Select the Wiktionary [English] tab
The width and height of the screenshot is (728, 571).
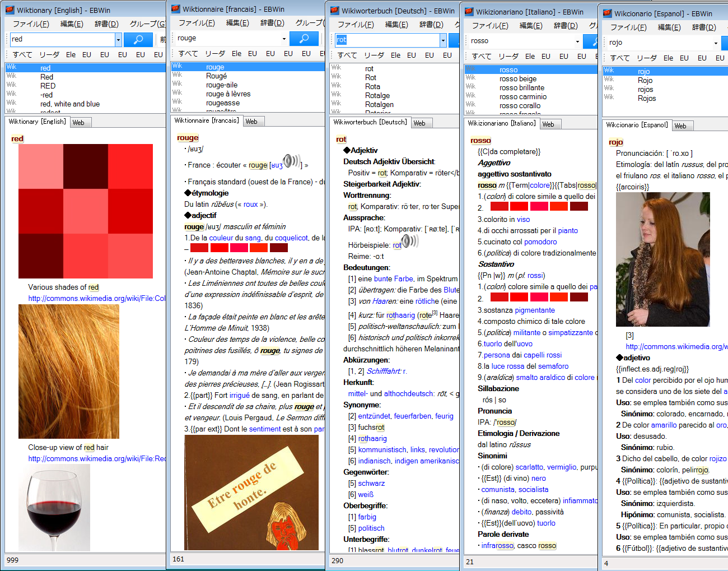point(37,122)
